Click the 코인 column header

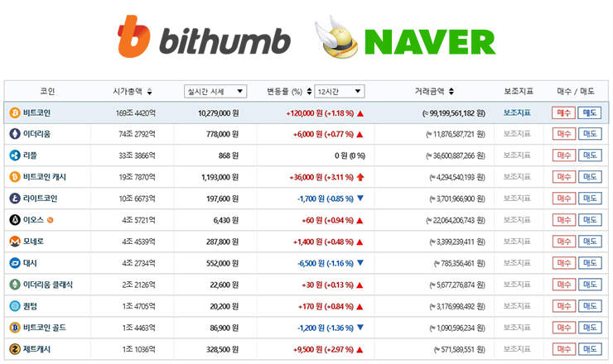(47, 91)
